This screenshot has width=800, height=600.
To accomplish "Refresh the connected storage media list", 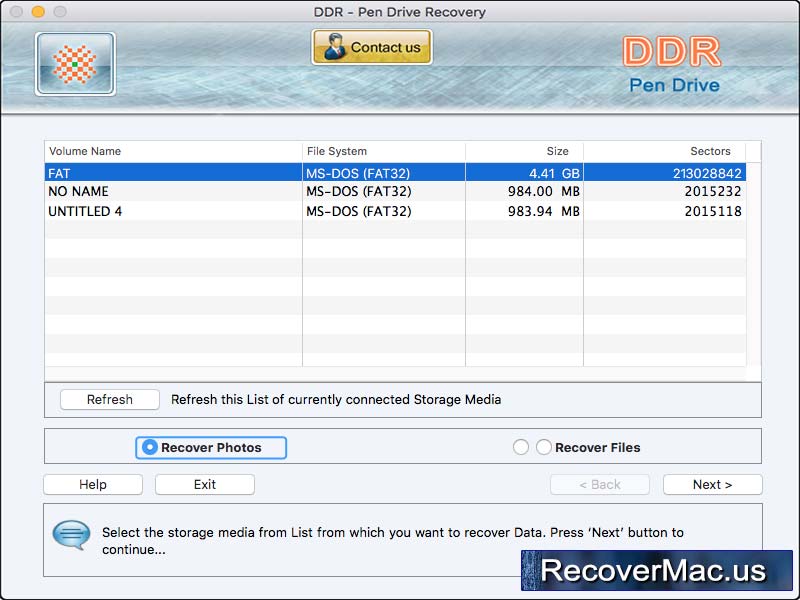I will click(109, 399).
